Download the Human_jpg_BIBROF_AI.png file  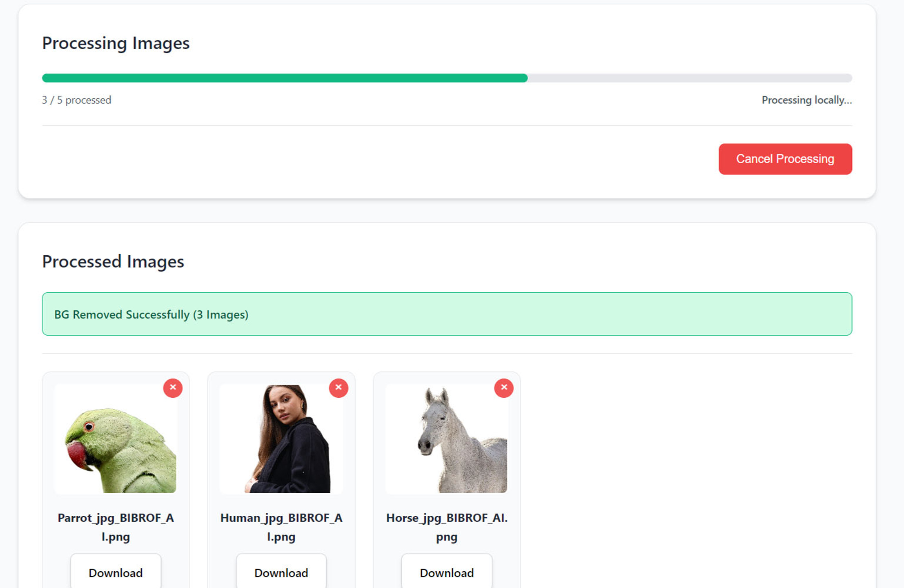[281, 572]
